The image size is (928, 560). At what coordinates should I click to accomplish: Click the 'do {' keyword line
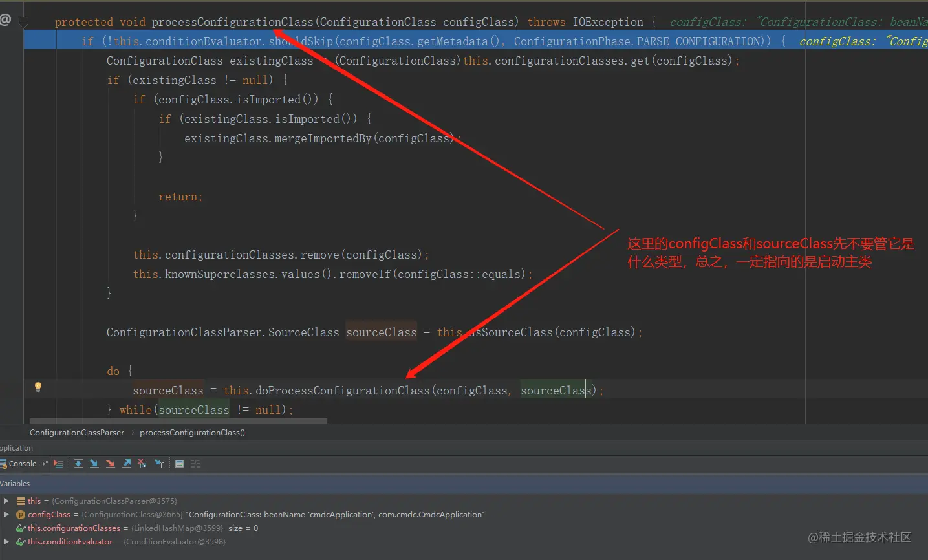pyautogui.click(x=120, y=371)
